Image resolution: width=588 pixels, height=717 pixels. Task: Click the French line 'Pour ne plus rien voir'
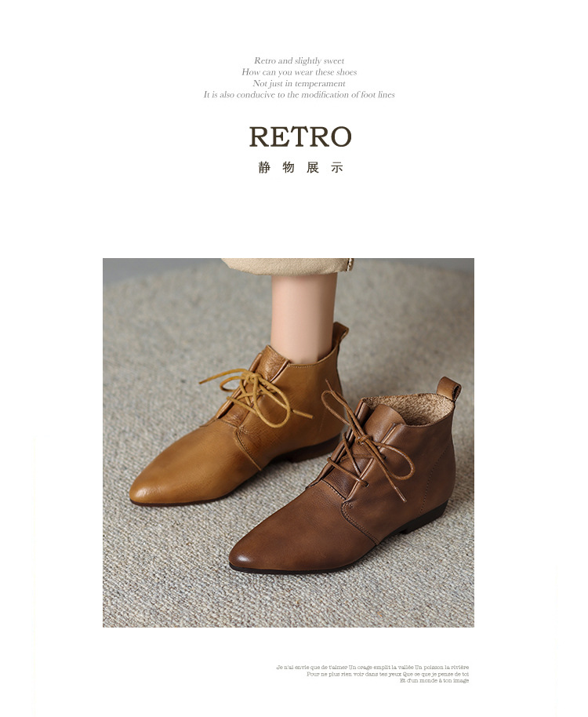point(388,674)
